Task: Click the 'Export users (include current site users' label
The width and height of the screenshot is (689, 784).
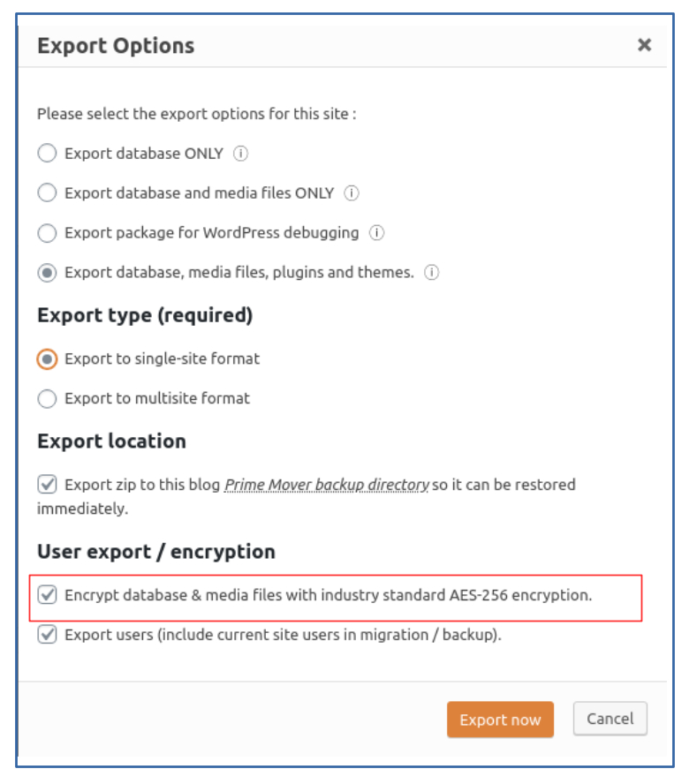Action: [283, 635]
